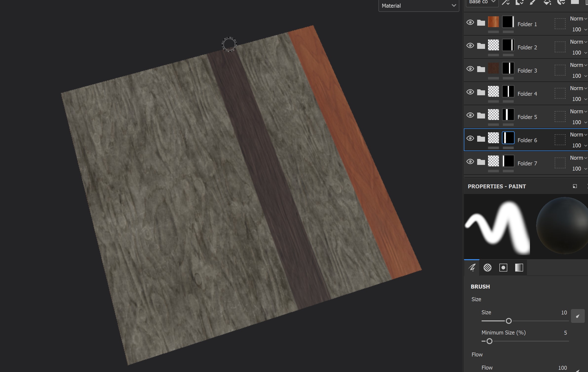
Task: Switch to the Brush properties tab
Action: click(472, 268)
